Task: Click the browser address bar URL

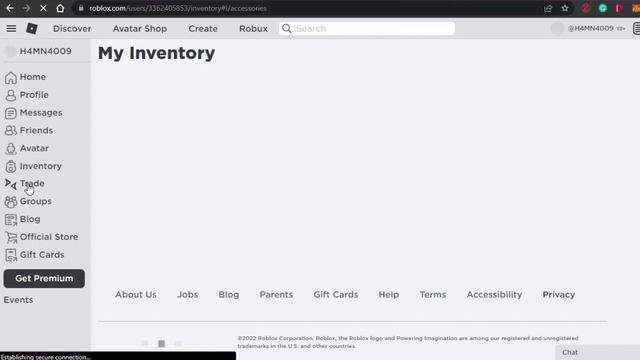Action: tap(178, 8)
